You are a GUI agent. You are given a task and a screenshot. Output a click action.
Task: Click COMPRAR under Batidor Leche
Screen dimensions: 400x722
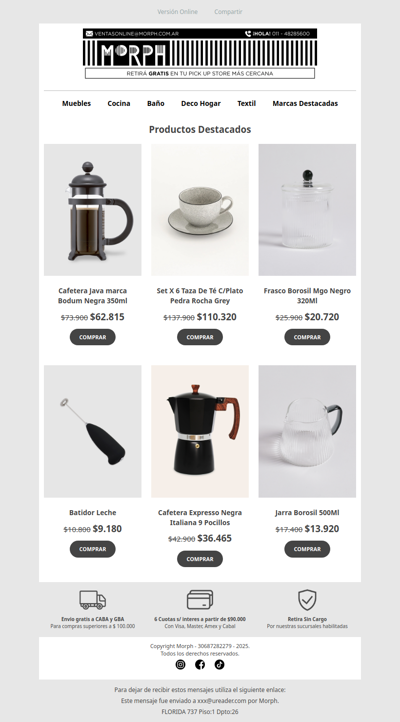pyautogui.click(x=93, y=549)
